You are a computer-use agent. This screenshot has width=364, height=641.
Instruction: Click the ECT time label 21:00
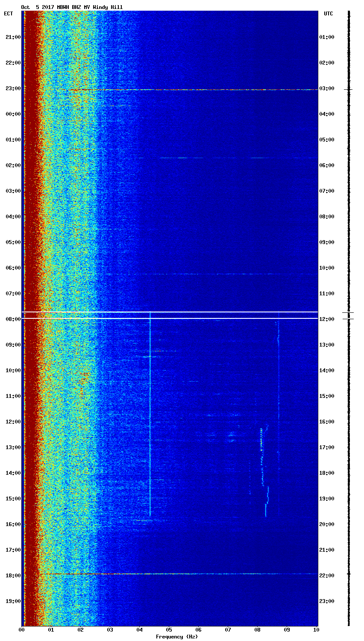point(13,37)
